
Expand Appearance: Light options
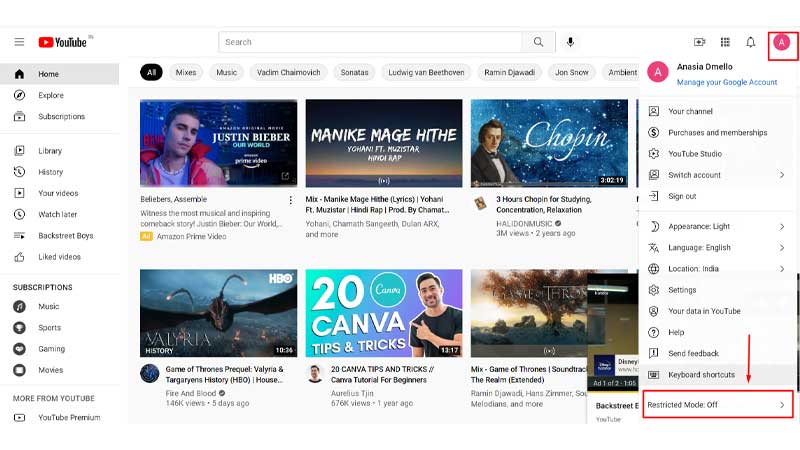point(717,227)
